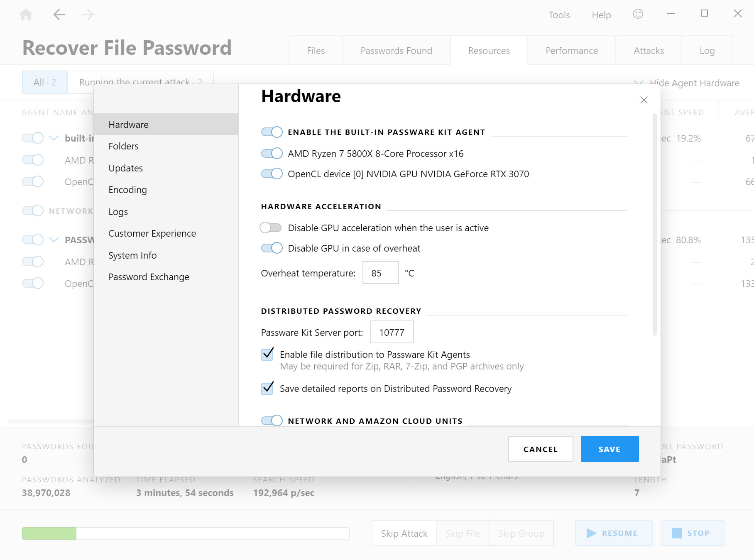Viewport: 754px width, 560px height.
Task: Uncheck Save detailed reports on Distributed Password Recovery
Action: pos(267,389)
